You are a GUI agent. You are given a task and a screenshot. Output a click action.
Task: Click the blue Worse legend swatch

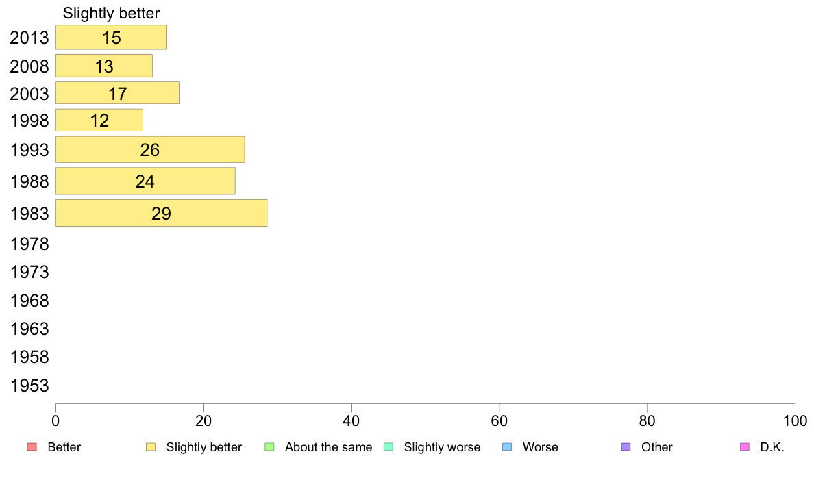[x=507, y=447]
